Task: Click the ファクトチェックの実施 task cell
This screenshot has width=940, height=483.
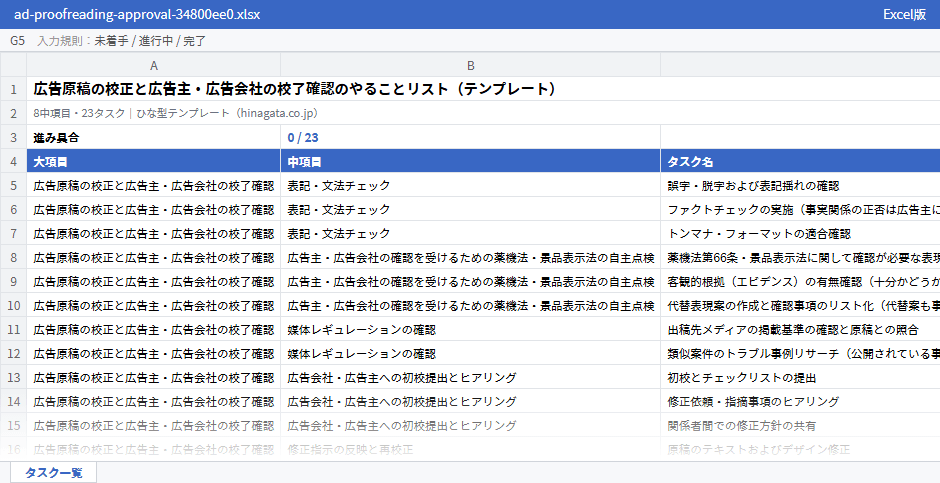Action: pos(800,210)
